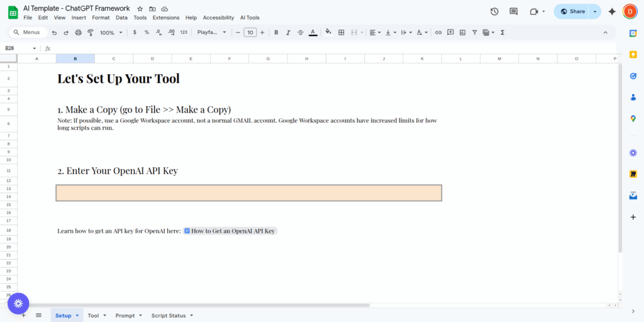Open the borders grid icon
This screenshot has height=322, width=644.
[x=341, y=33]
